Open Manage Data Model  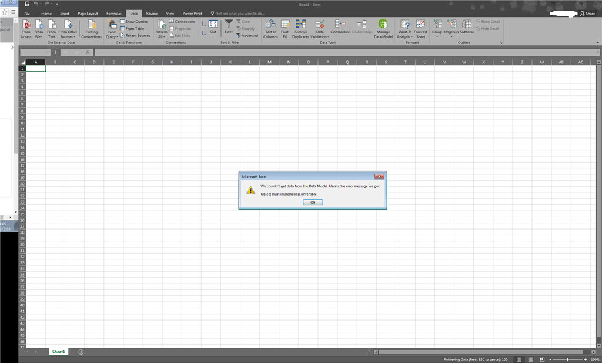pyautogui.click(x=383, y=29)
